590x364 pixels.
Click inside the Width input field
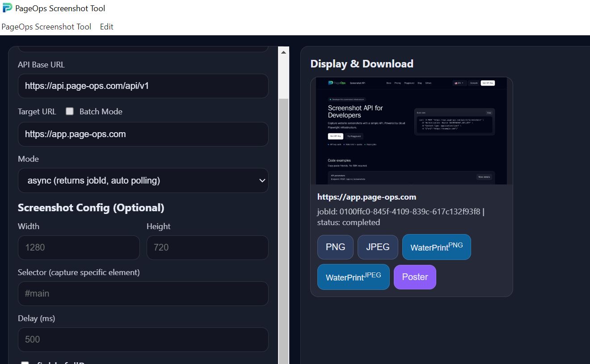[79, 247]
